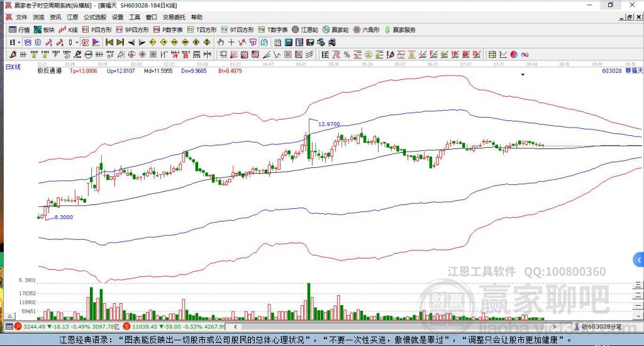
Task: Open the calendar date icon
Action: click(x=277, y=42)
